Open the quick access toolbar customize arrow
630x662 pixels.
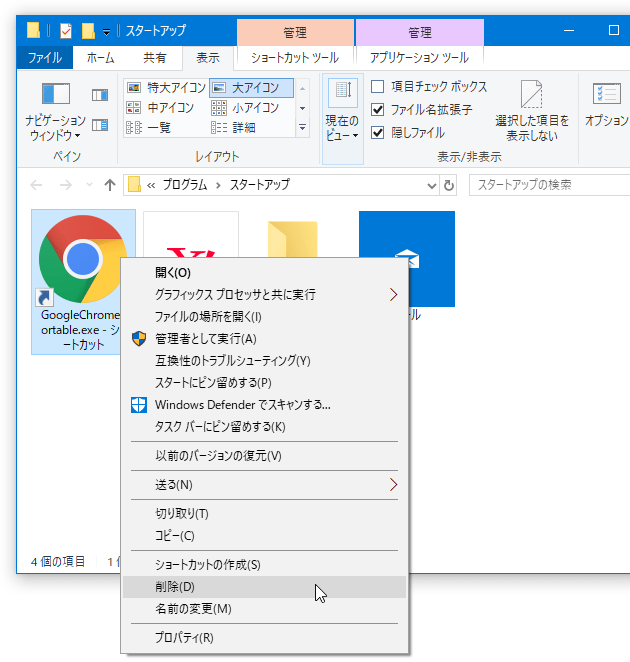106,32
